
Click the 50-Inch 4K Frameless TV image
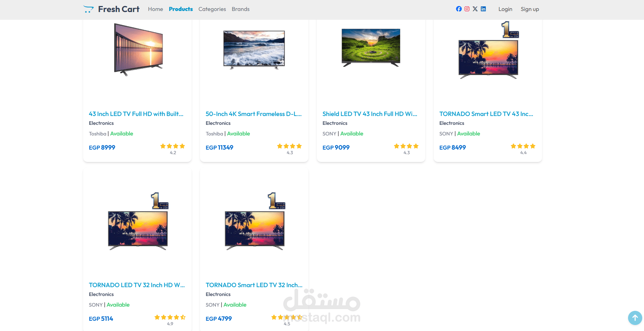point(254,50)
